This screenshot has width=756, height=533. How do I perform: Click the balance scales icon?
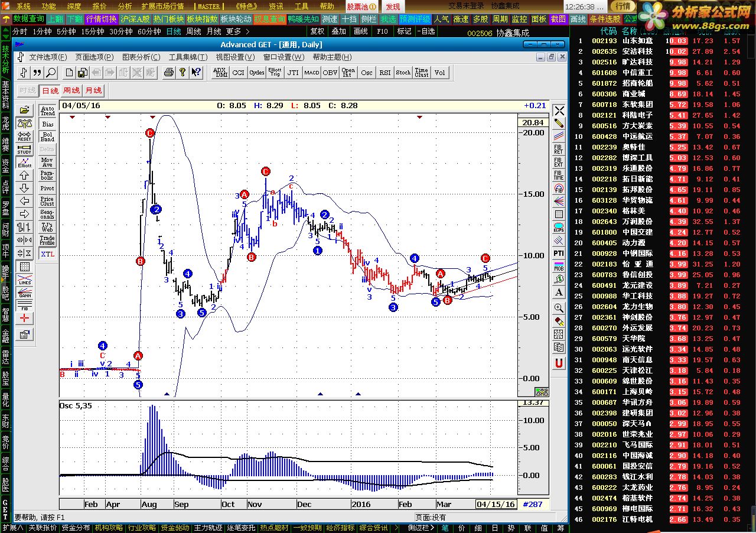[24, 123]
